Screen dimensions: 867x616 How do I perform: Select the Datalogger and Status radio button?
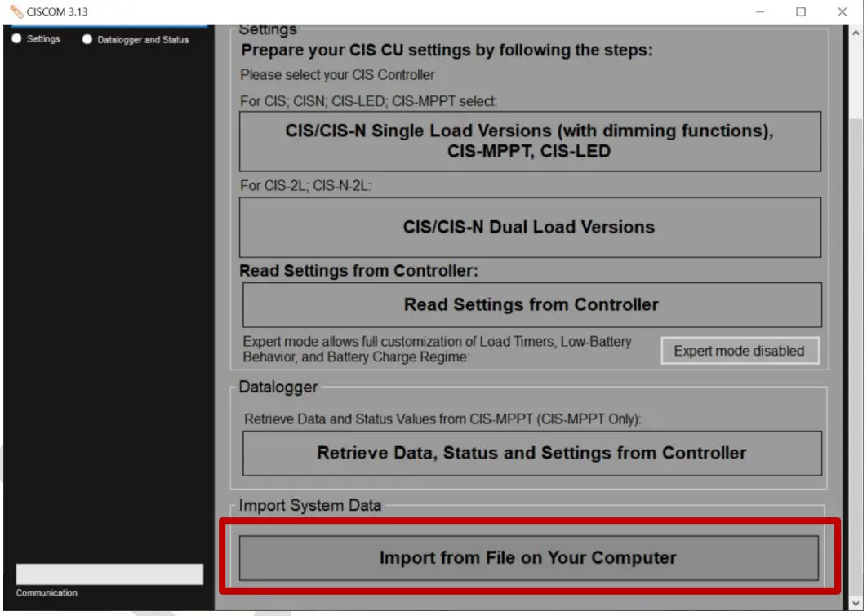(87, 38)
